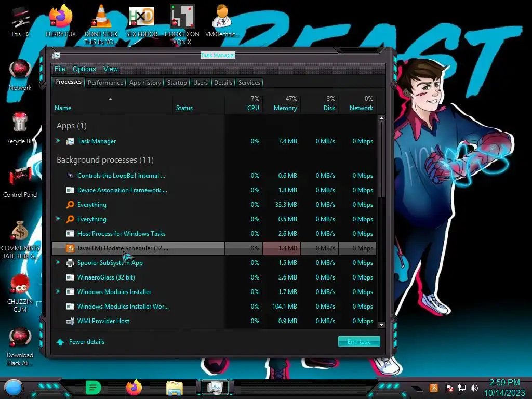Select the Host Process for Windows Tasks row
Image resolution: width=532 pixels, height=399 pixels.
pos(214,234)
